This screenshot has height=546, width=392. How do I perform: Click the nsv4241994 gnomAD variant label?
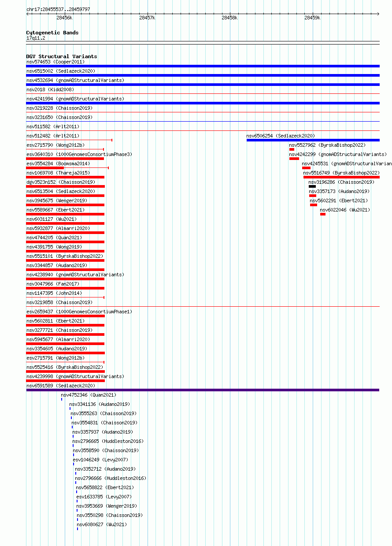point(75,99)
